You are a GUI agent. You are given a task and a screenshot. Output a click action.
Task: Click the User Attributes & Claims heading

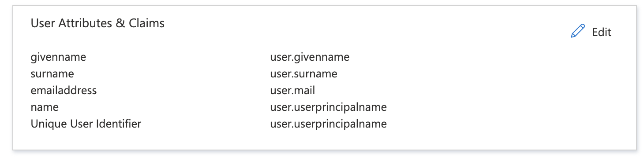[97, 23]
